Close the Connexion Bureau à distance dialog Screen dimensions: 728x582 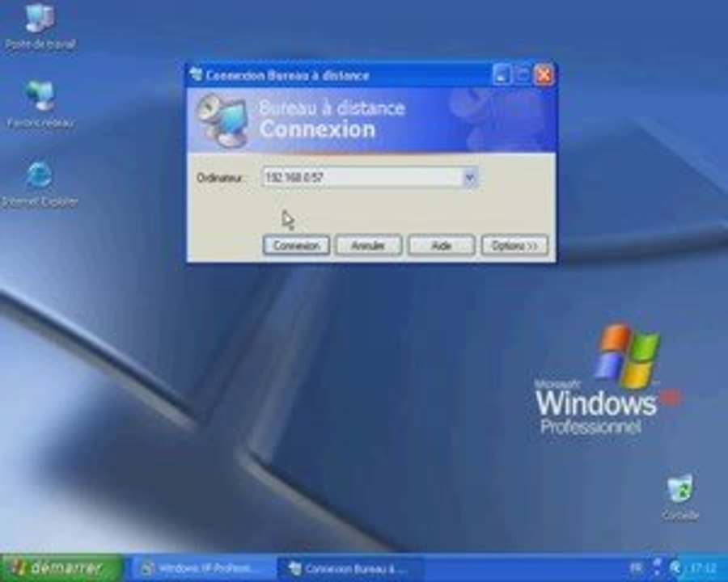pyautogui.click(x=544, y=75)
